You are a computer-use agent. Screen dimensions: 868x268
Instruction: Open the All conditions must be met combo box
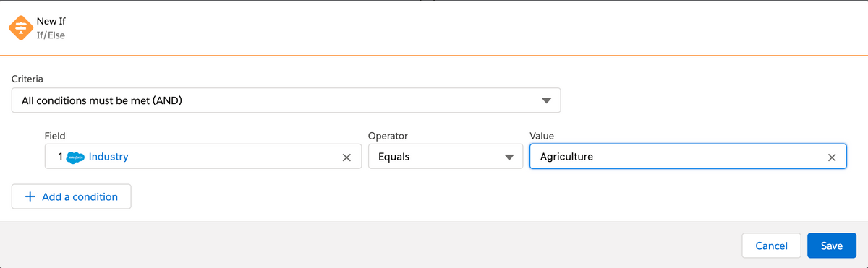286,100
